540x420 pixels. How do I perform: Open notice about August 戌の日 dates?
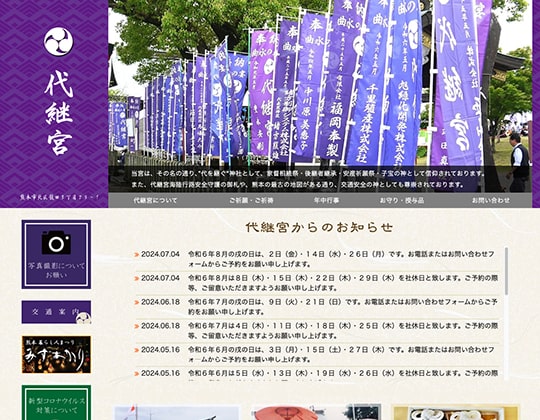point(341,259)
